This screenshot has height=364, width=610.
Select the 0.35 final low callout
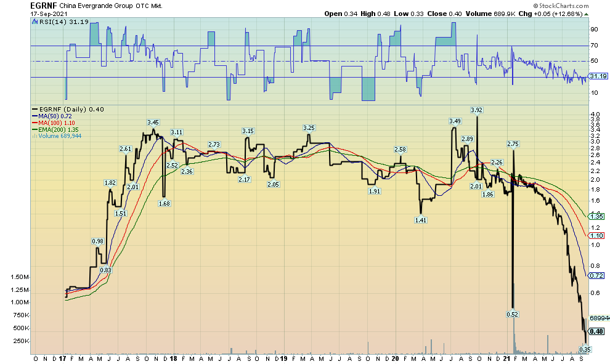click(585, 349)
